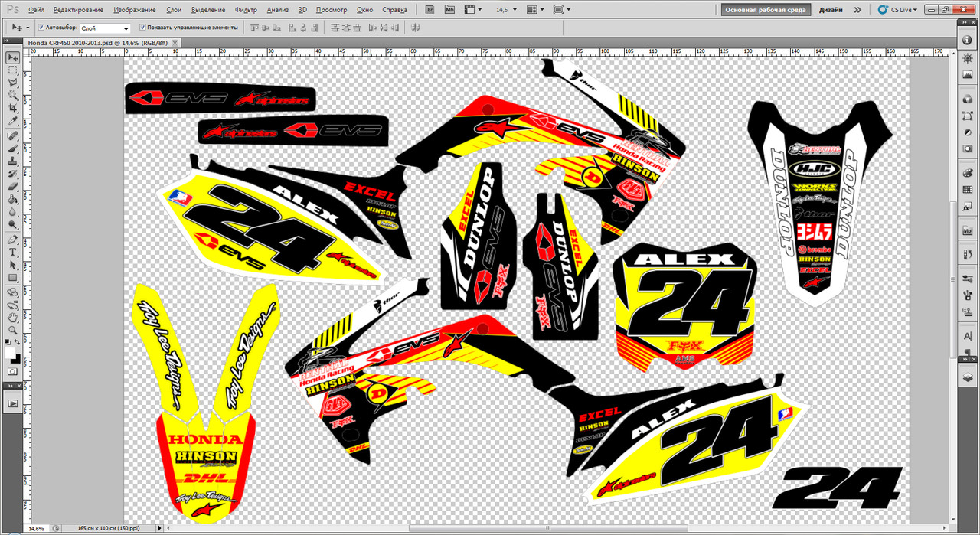Select the Horizontal Type tool
This screenshot has height=535, width=980.
click(13, 252)
